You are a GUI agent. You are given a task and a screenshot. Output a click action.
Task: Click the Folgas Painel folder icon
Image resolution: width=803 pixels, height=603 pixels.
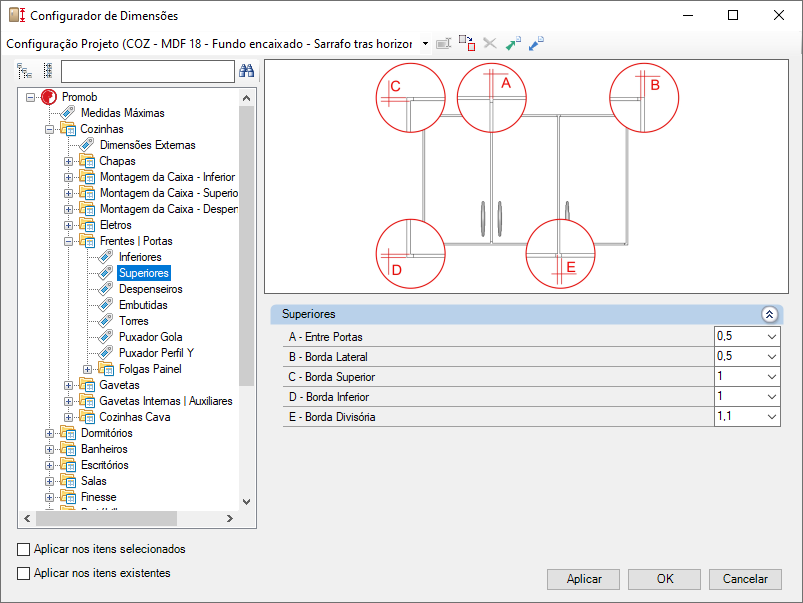(x=106, y=368)
